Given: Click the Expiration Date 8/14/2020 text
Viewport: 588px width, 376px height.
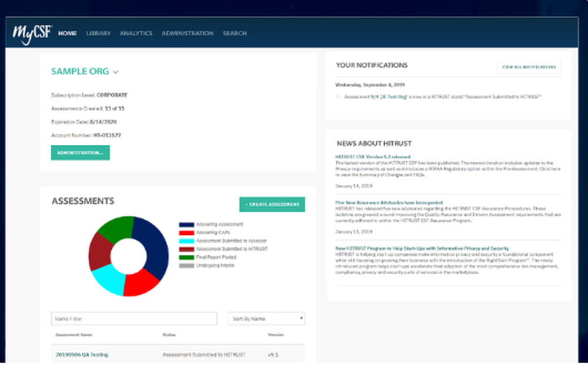Looking at the screenshot, I should [84, 122].
